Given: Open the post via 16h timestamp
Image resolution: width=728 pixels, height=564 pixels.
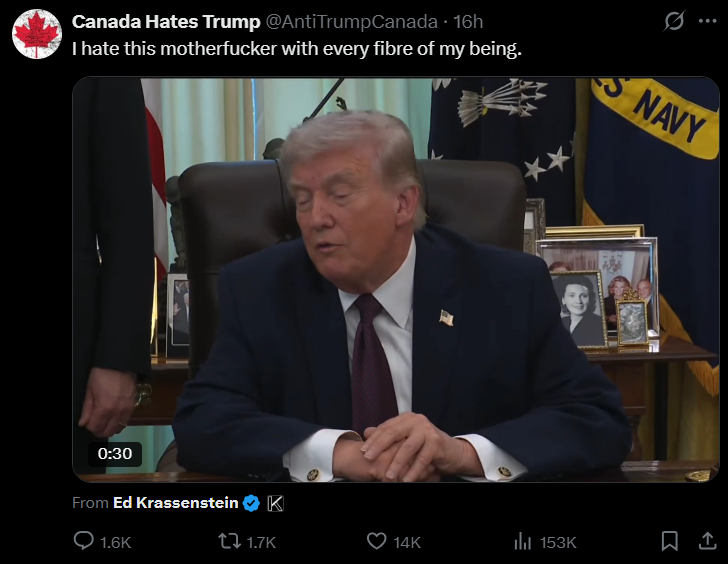Looking at the screenshot, I should (468, 22).
